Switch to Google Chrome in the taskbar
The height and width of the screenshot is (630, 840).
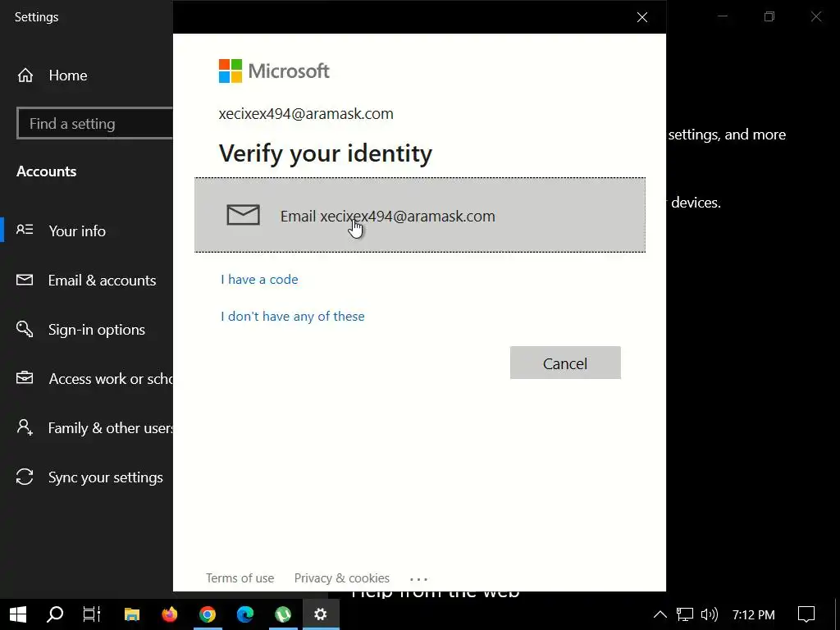208,614
